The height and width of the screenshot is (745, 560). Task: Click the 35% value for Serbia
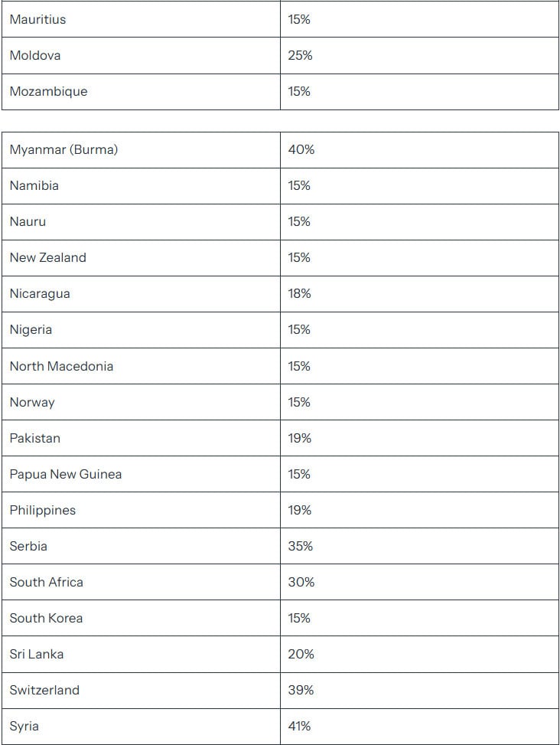300,546
